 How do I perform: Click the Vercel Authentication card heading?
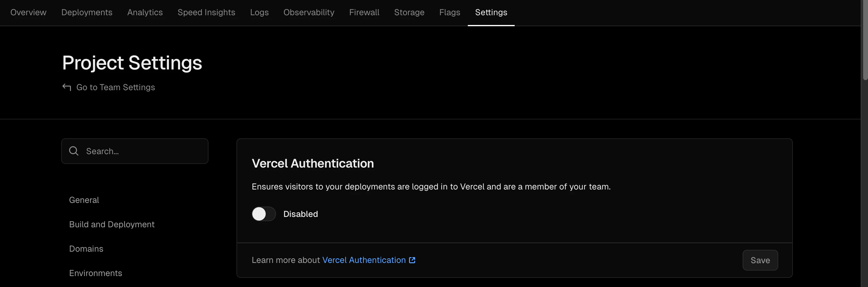[313, 163]
